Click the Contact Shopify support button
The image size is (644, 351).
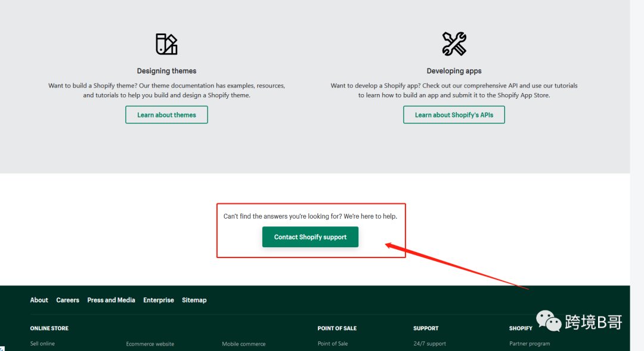[x=310, y=237]
